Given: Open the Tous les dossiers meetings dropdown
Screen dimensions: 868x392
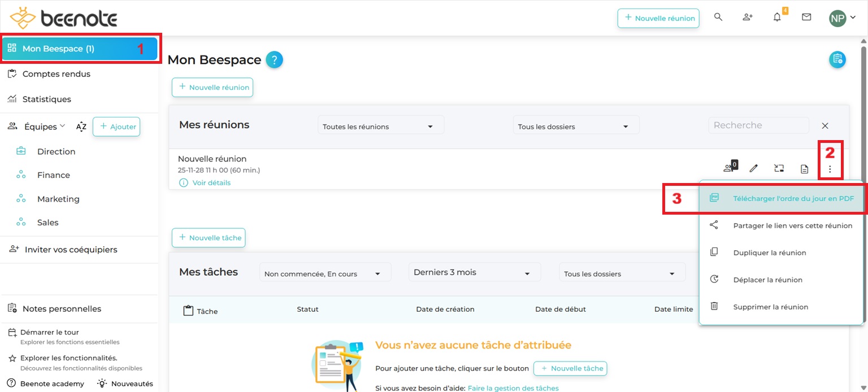Looking at the screenshot, I should pyautogui.click(x=576, y=127).
